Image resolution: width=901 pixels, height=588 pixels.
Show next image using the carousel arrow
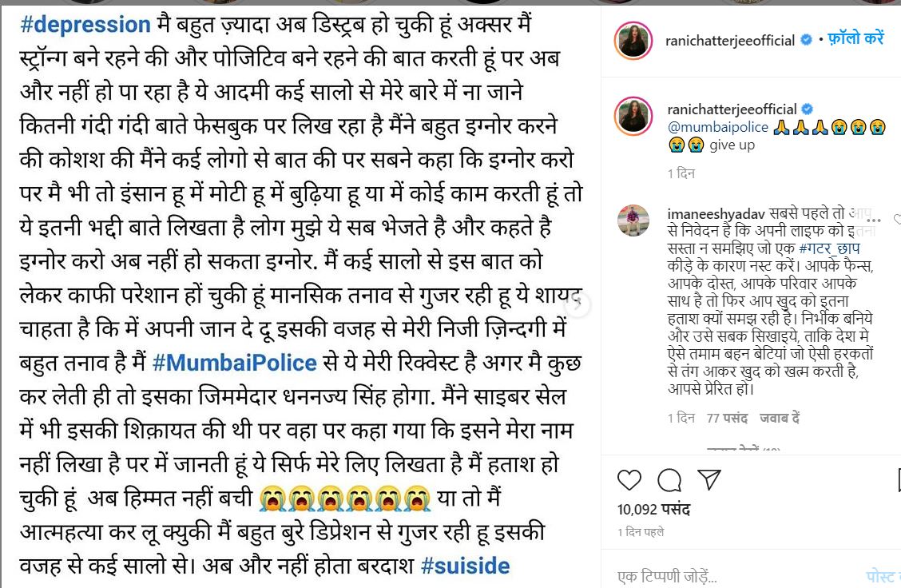coord(577,304)
